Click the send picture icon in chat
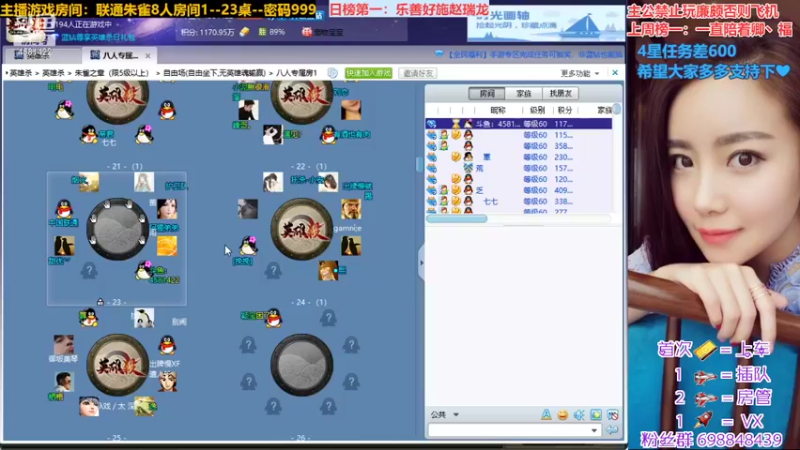Viewport: 800px width, 450px height. 596,415
